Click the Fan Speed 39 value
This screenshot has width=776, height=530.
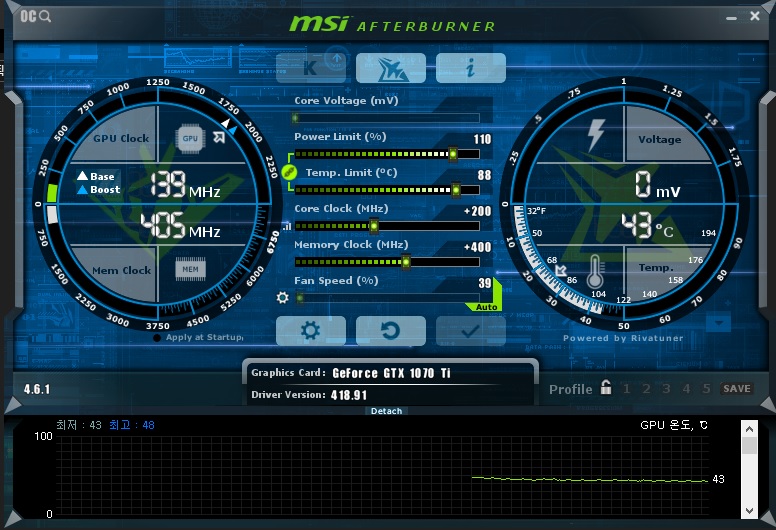485,283
